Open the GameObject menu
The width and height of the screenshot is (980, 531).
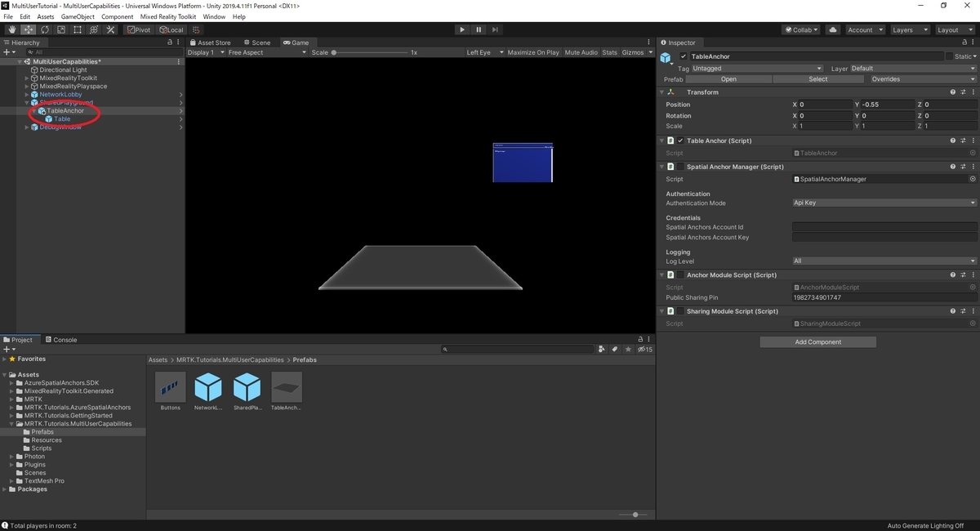click(78, 16)
